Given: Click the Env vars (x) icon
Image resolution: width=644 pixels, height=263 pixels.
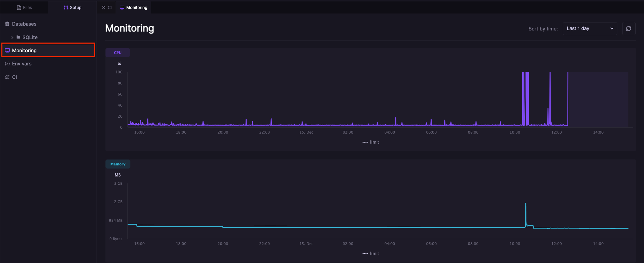Looking at the screenshot, I should 7,64.
